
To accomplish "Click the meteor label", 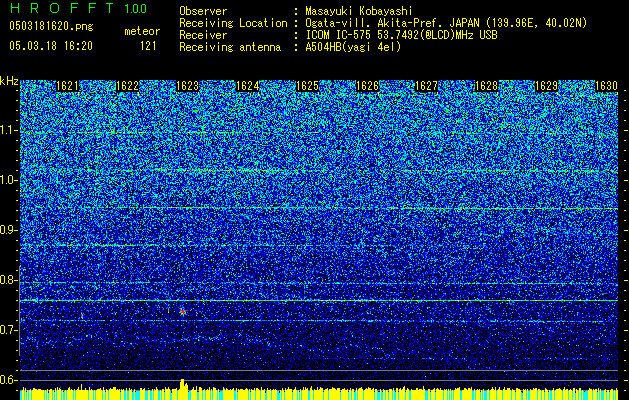I will click(x=142, y=31).
